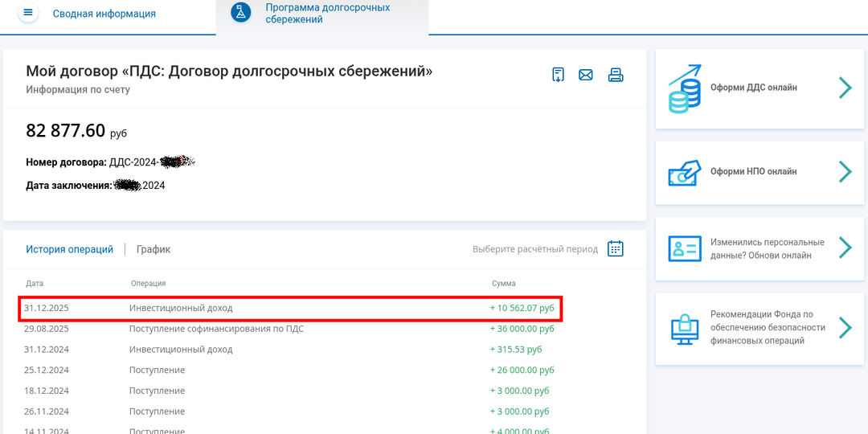
Task: Send account info by email envelope icon
Action: pos(586,75)
